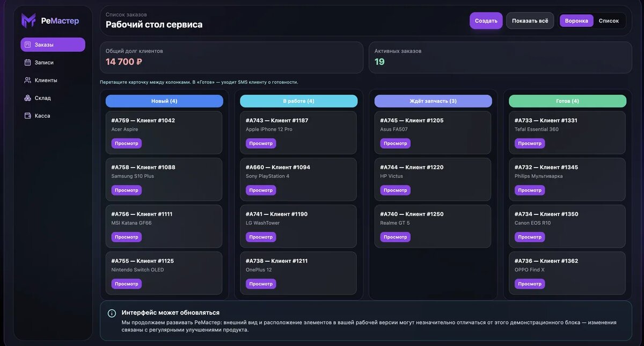Viewport: 644px width, 346px height.
Task: Select card title #A733 — Клиент #1331
Action: click(546, 120)
